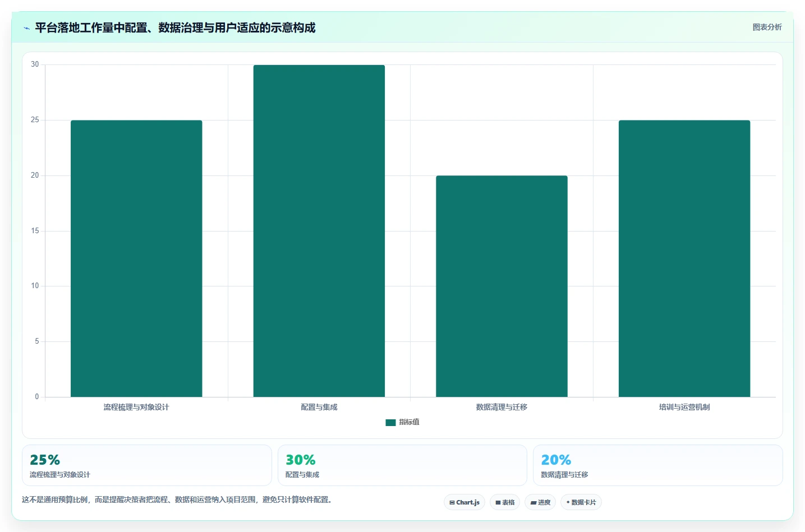The image size is (805, 532).
Task: Click the 25% stat card value
Action: 45,460
